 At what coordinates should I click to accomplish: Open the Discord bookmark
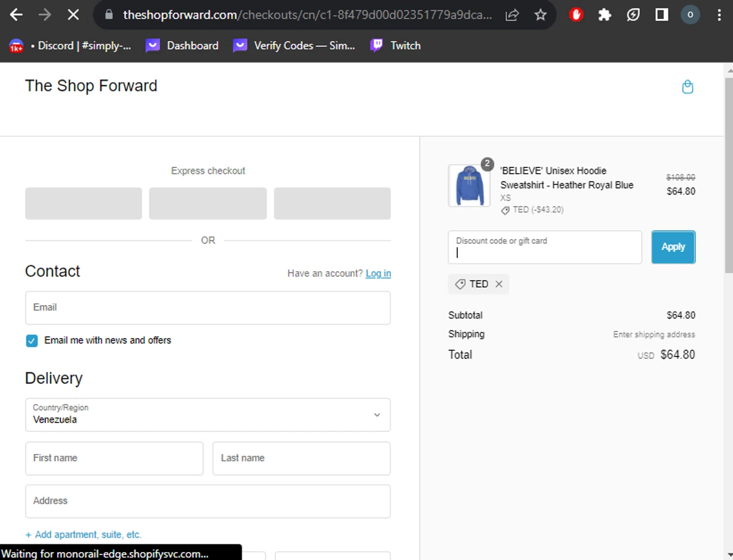(71, 45)
